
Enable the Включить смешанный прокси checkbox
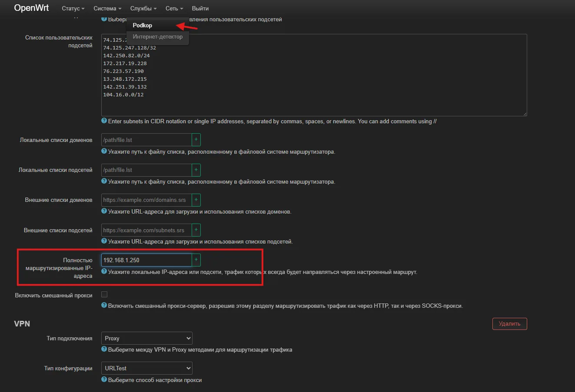click(104, 294)
